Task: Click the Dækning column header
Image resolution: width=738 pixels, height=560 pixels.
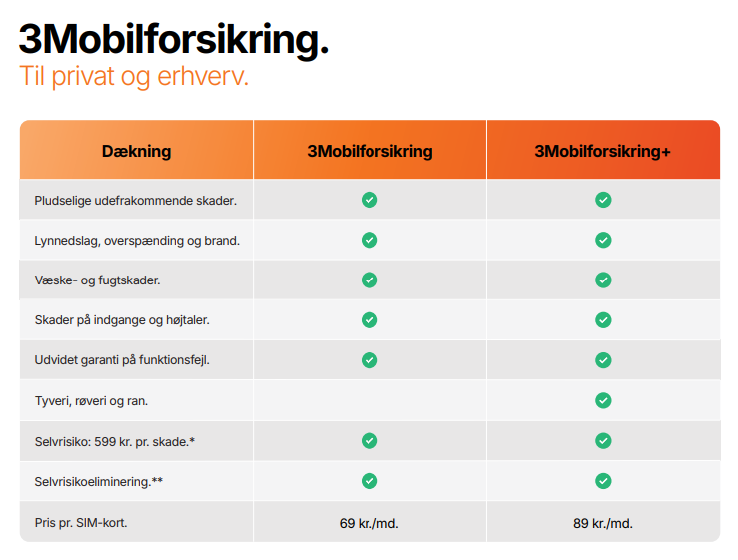Action: [x=136, y=151]
